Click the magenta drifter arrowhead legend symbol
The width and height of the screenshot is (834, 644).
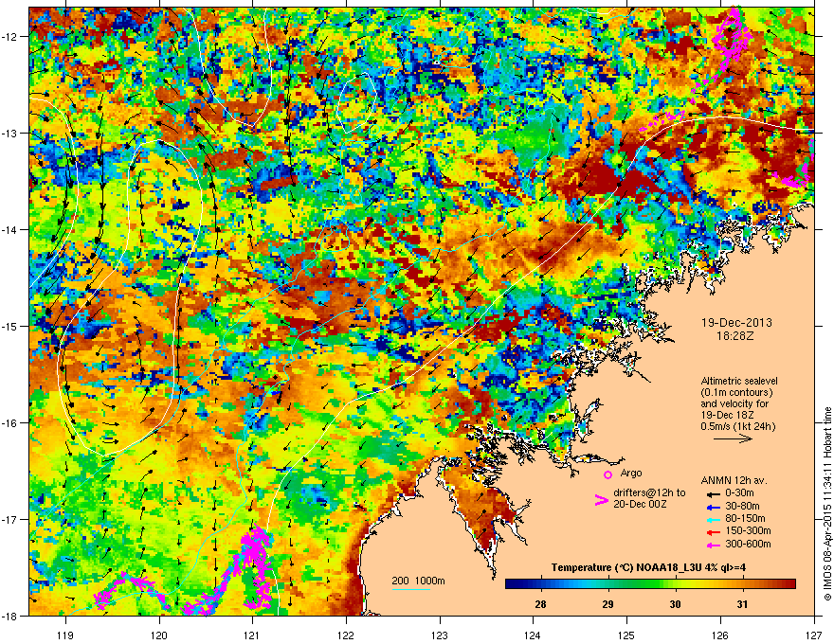601,499
